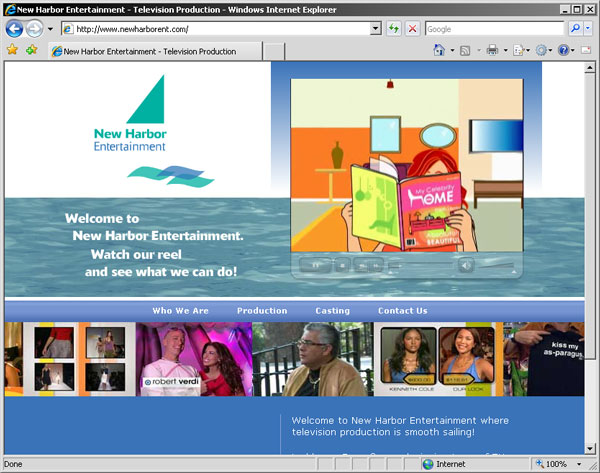The width and height of the screenshot is (600, 473).
Task: Click the scrollbar up arrow
Action: coord(590,68)
